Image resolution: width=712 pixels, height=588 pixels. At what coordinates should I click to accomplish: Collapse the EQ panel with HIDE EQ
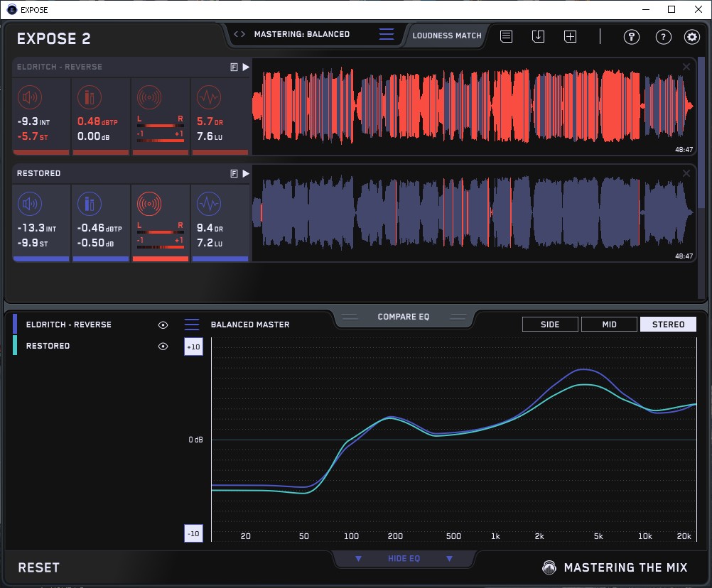click(404, 559)
